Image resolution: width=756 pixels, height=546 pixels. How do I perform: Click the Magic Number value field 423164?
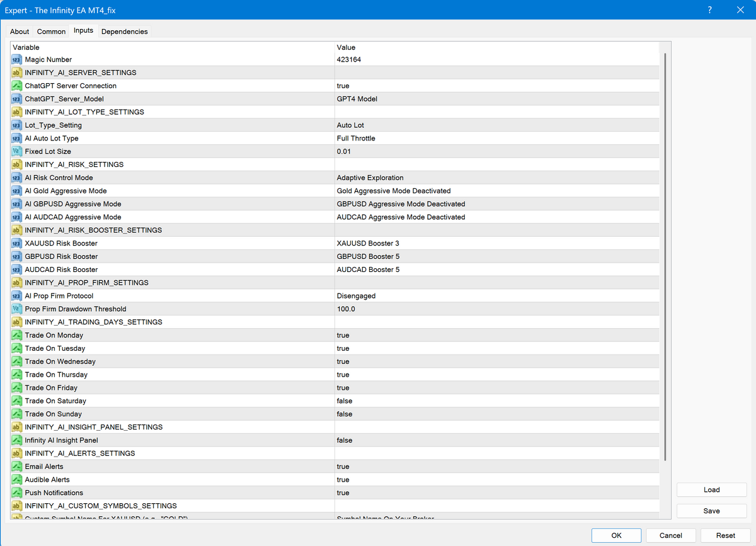tap(349, 60)
